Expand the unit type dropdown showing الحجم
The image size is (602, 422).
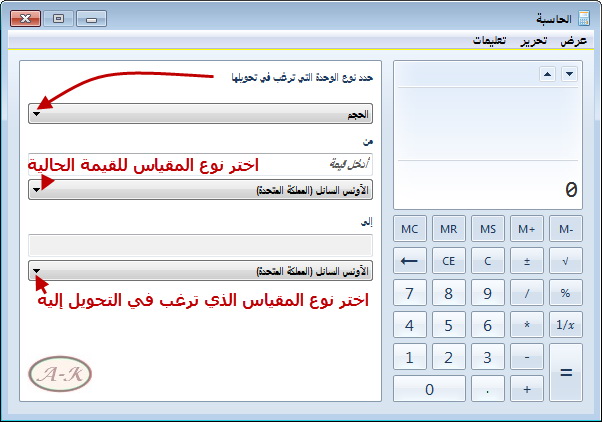[x=200, y=114]
